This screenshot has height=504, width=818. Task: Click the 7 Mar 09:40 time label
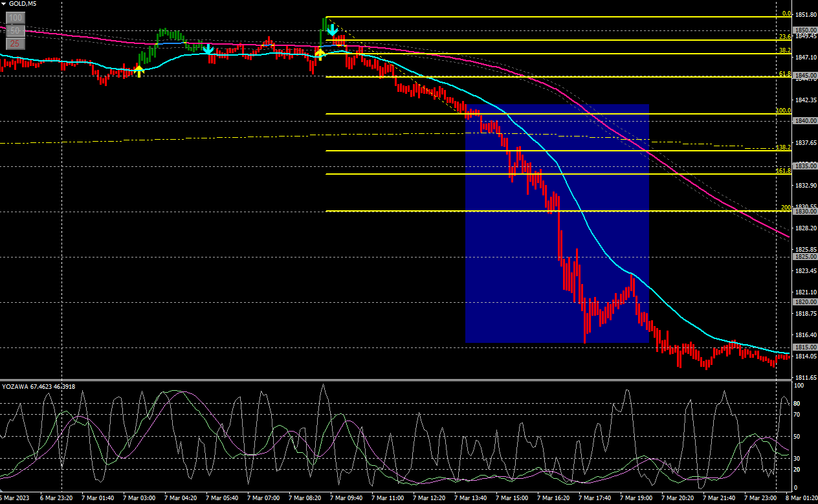point(346,498)
